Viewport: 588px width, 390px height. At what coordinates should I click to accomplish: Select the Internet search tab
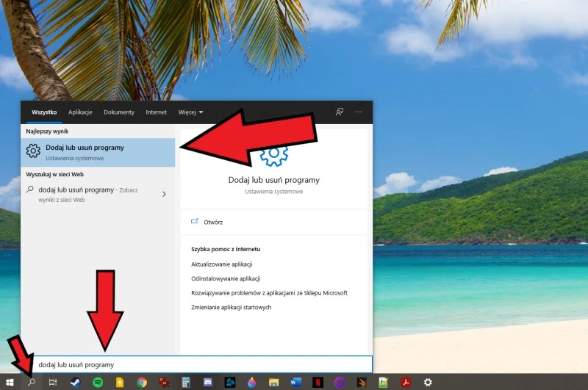tap(156, 112)
